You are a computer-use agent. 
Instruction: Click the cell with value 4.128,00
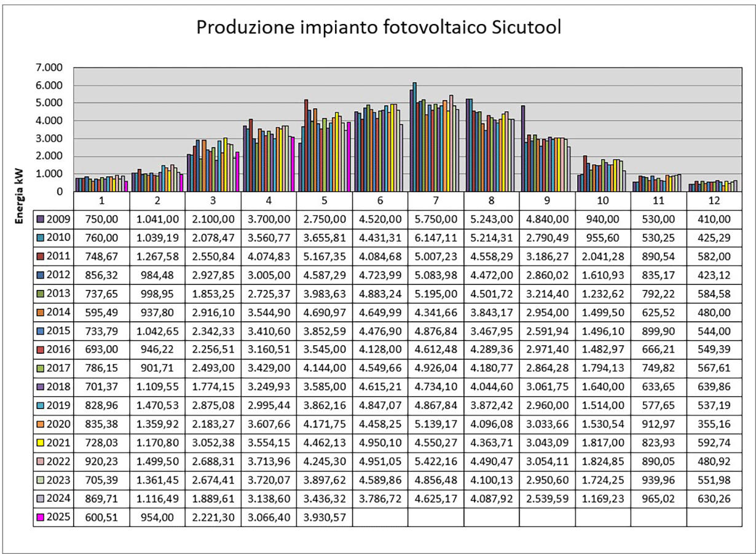click(x=380, y=349)
